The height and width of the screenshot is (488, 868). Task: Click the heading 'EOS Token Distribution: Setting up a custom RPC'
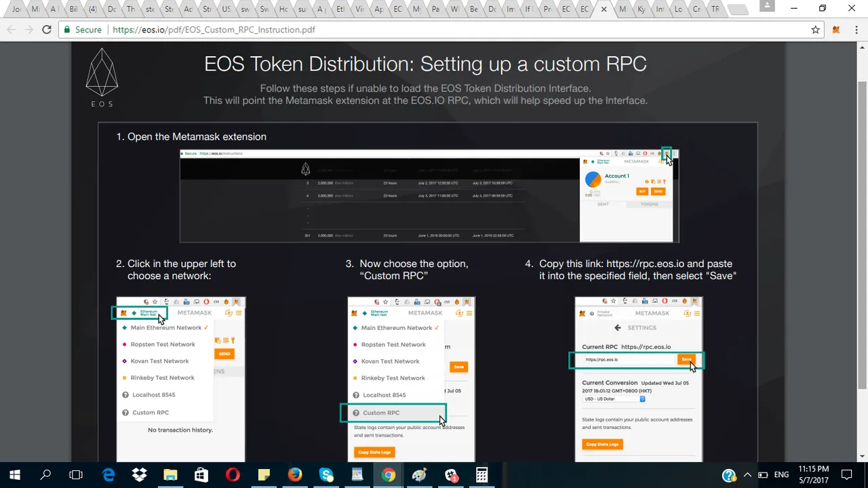pyautogui.click(x=425, y=64)
